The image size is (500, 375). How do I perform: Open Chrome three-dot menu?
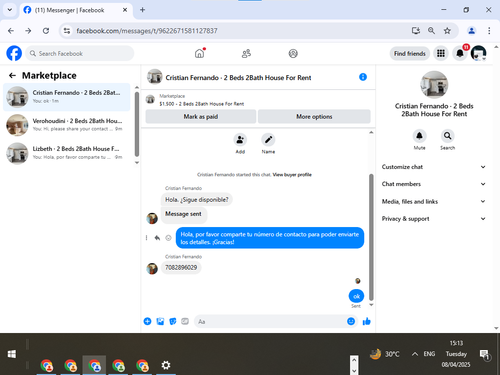click(x=489, y=31)
